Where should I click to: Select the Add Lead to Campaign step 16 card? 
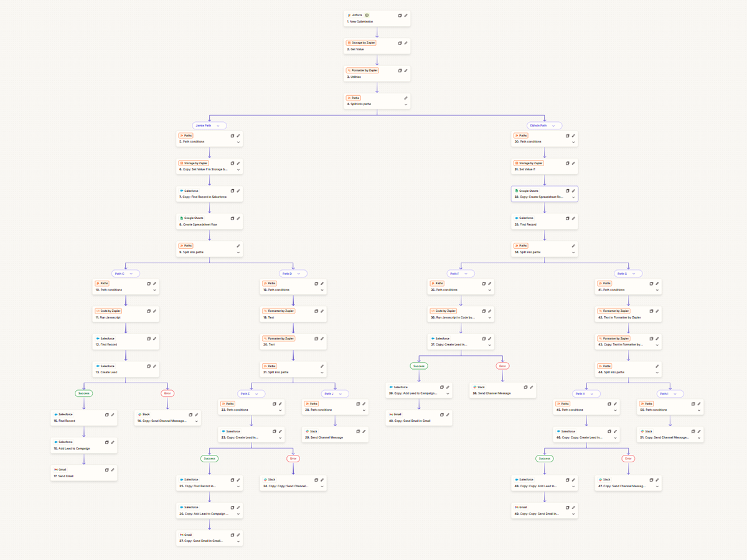pos(83,445)
